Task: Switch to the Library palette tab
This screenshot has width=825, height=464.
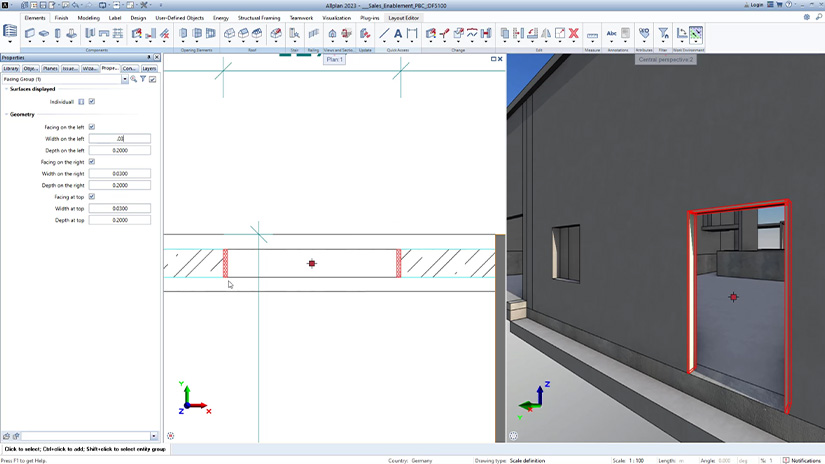Action: pos(11,69)
